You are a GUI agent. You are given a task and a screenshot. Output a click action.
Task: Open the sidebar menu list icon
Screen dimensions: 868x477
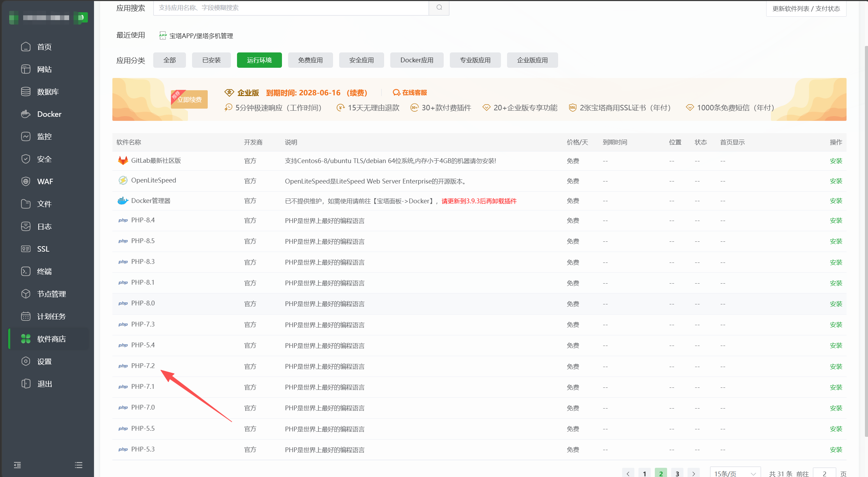79,465
